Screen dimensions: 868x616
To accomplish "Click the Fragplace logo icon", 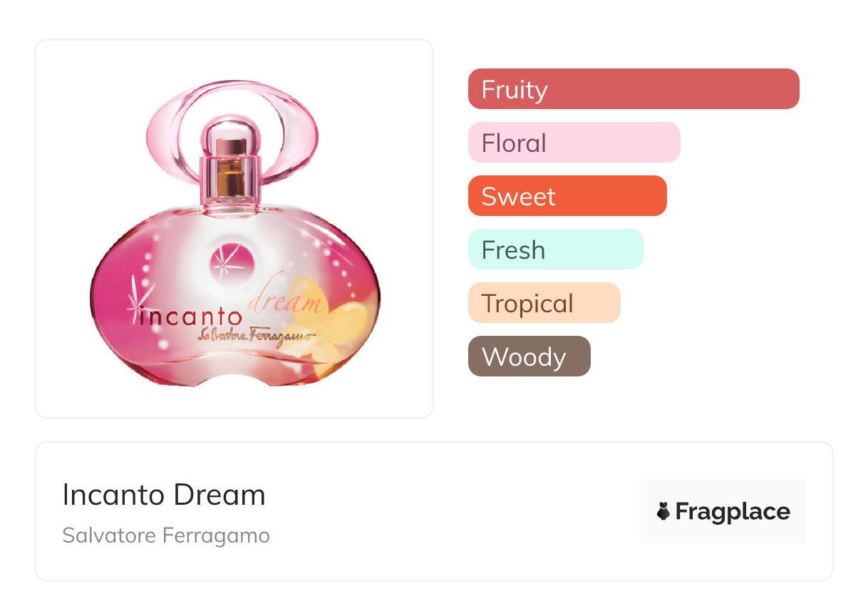I will click(663, 511).
